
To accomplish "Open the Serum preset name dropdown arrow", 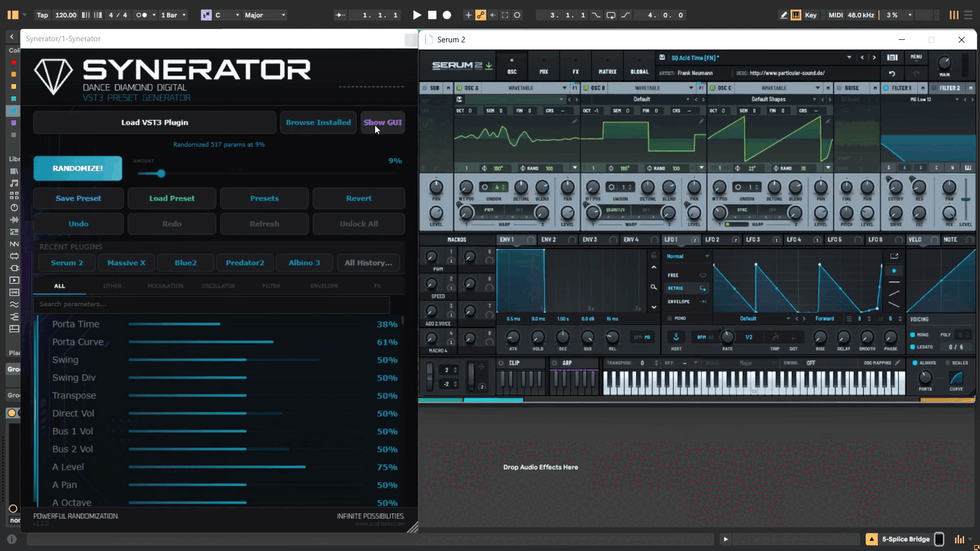I will tap(849, 57).
